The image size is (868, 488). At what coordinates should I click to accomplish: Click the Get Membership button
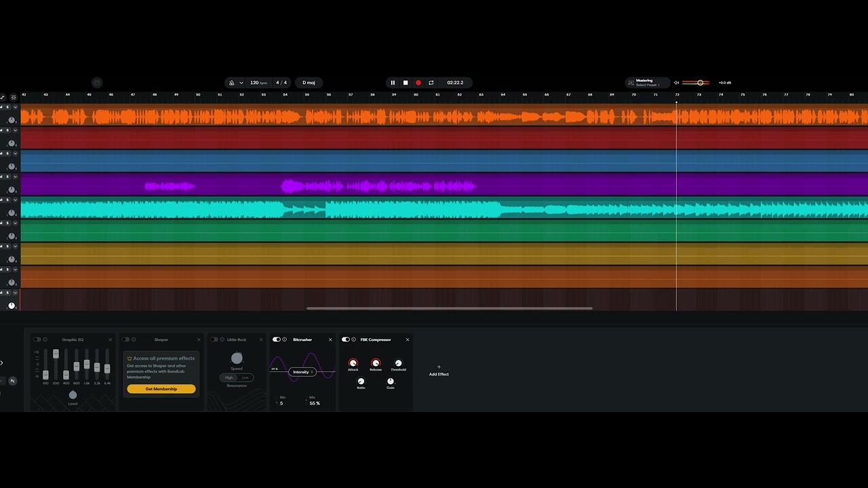coord(161,389)
